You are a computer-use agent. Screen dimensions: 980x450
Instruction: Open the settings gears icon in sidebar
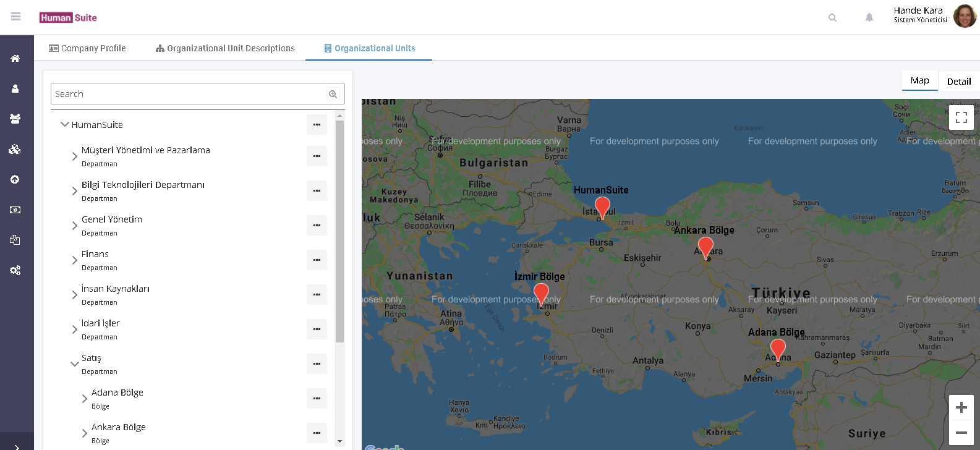coord(15,270)
